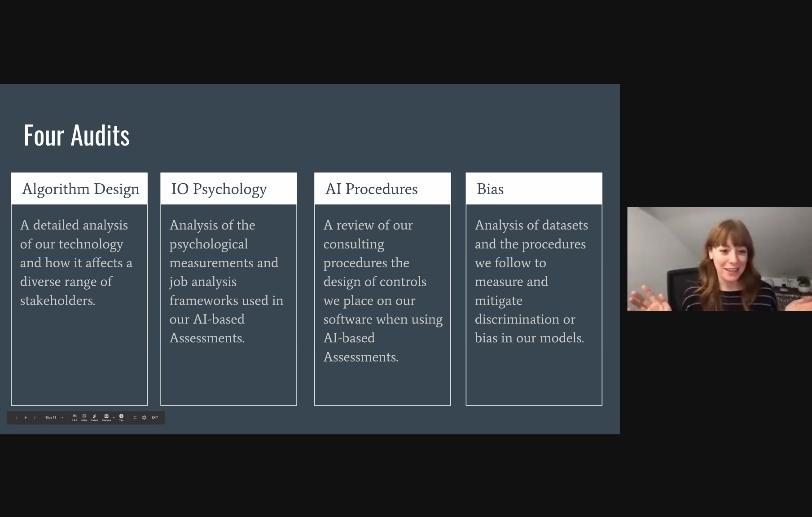Go to the previous slide
Image resolution: width=812 pixels, height=517 pixels.
[x=16, y=418]
